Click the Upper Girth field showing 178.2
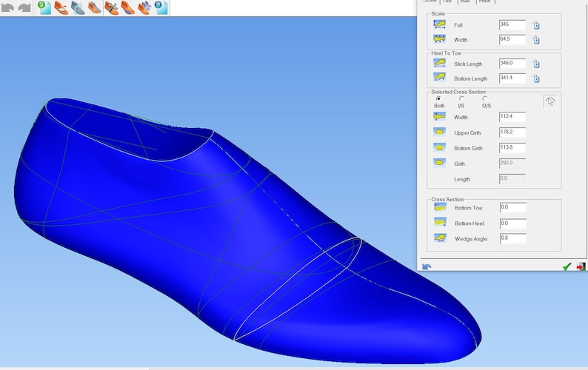This screenshot has width=588, height=370. pos(512,132)
